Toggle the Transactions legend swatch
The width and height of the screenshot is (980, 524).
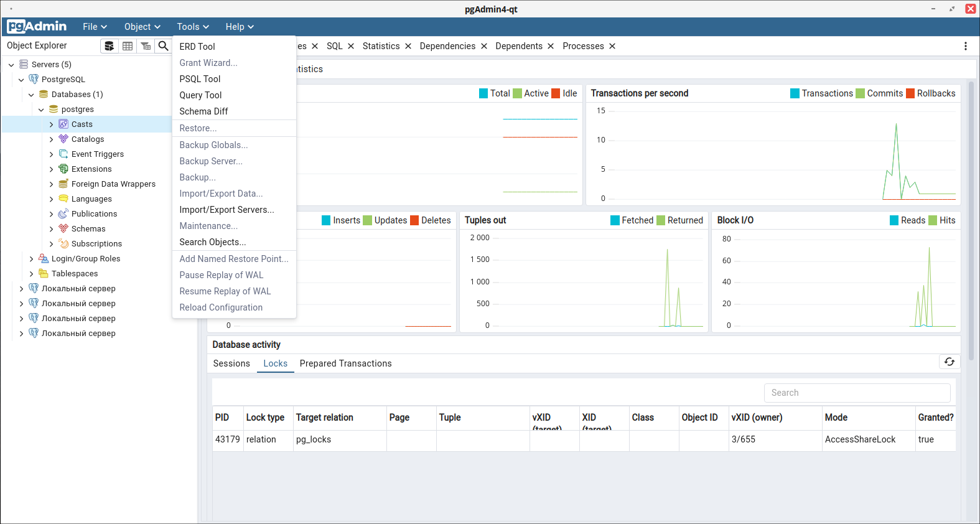coord(795,93)
